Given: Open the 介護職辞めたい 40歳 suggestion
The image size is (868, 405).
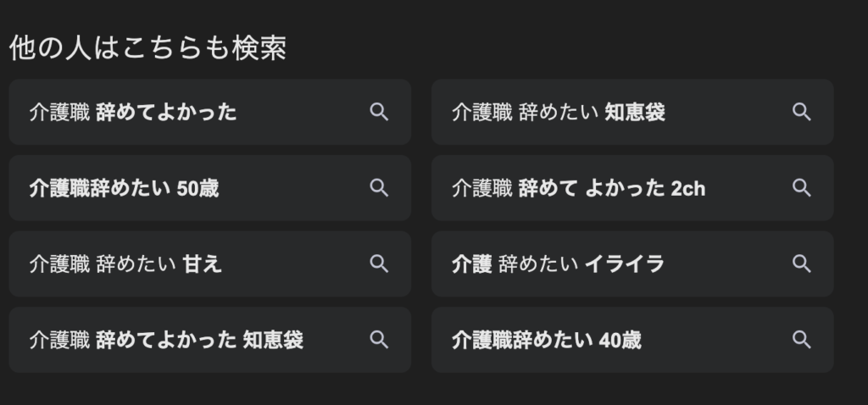Looking at the screenshot, I should pos(632,340).
